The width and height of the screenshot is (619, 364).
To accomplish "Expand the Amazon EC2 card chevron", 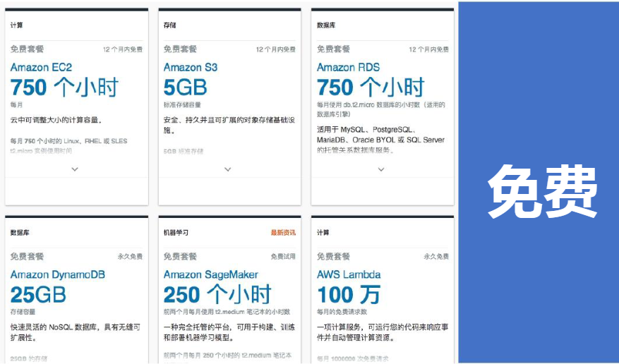I will pos(75,169).
